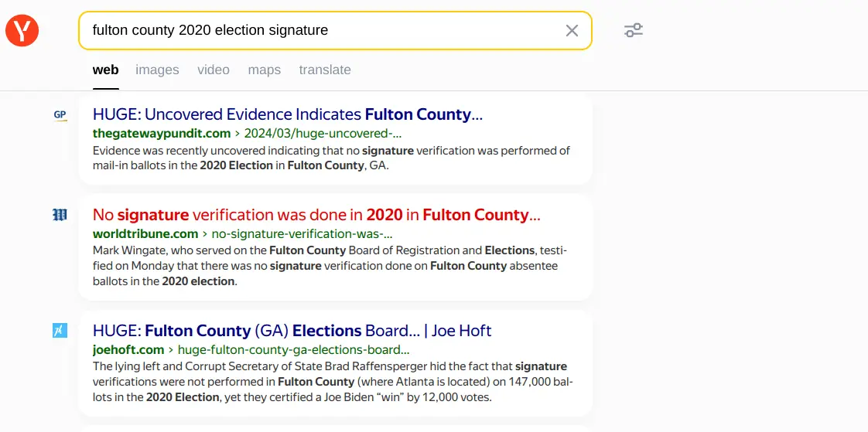Open the maps tab
This screenshot has height=432, width=868.
pyautogui.click(x=264, y=70)
